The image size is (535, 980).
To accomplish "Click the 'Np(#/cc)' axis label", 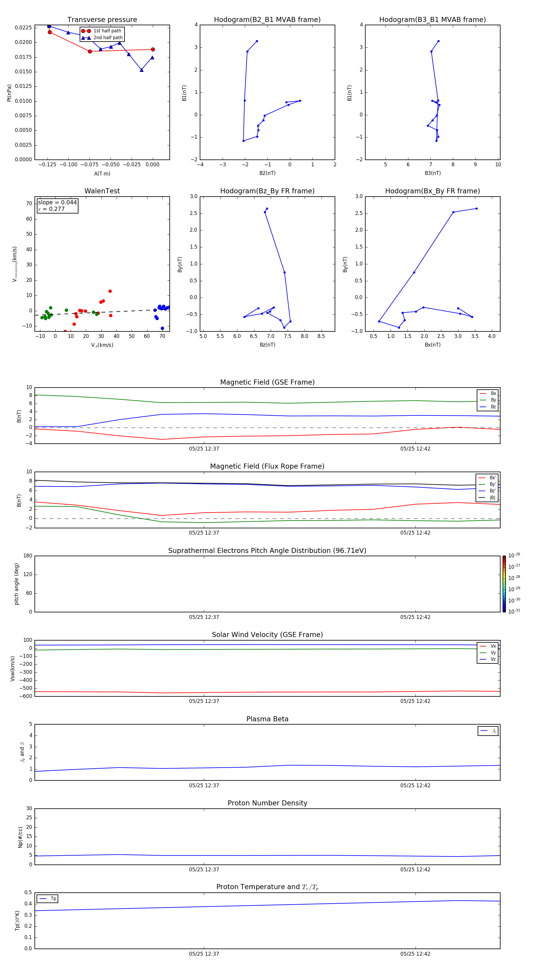I will pos(20,837).
